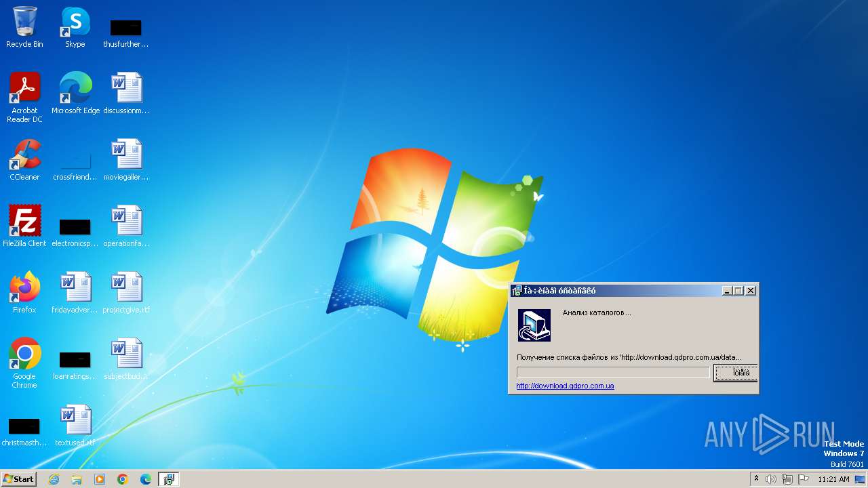
Task: Open the volume control tray icon
Action: click(x=771, y=479)
